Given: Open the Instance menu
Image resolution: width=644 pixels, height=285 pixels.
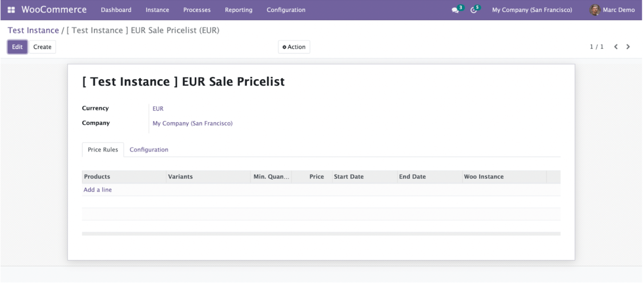Looking at the screenshot, I should pyautogui.click(x=157, y=10).
